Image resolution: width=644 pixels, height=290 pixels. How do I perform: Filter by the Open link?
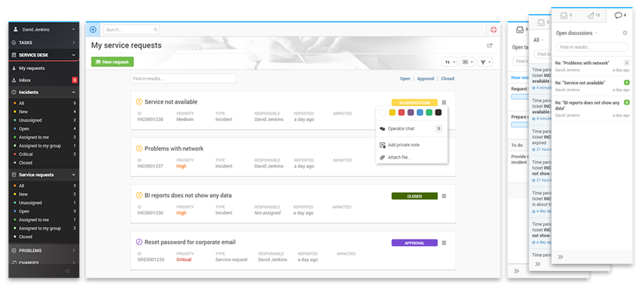[x=405, y=78]
